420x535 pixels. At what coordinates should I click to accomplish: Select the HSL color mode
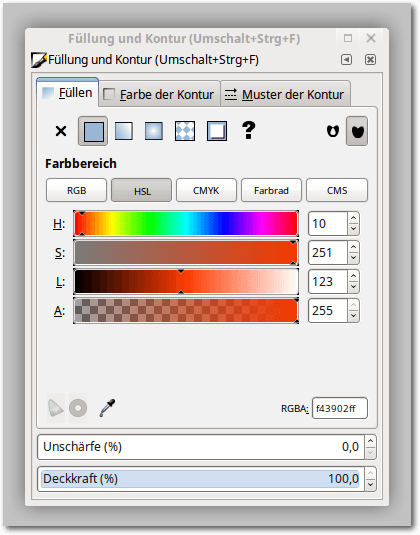coord(142,190)
